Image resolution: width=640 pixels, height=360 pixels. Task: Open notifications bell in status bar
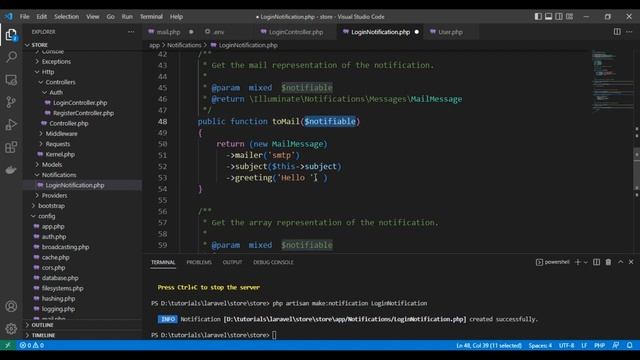(629, 345)
